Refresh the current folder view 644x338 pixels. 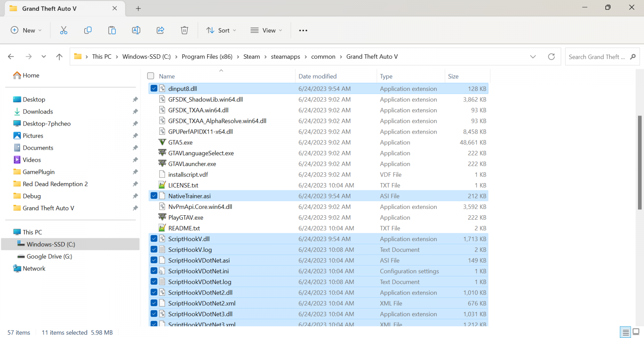click(x=551, y=57)
